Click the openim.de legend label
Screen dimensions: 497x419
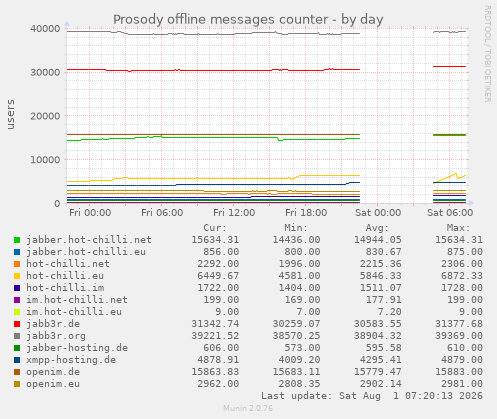point(53,372)
